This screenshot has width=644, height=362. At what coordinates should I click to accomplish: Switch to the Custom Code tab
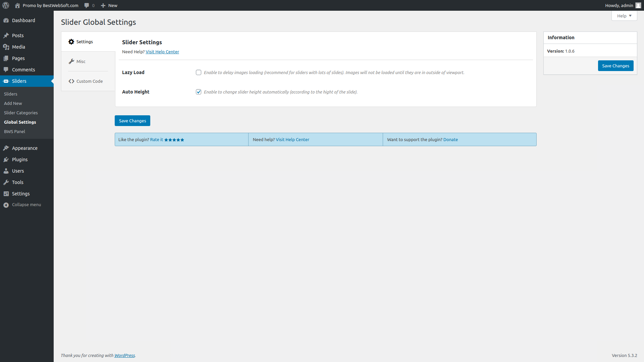tap(89, 81)
